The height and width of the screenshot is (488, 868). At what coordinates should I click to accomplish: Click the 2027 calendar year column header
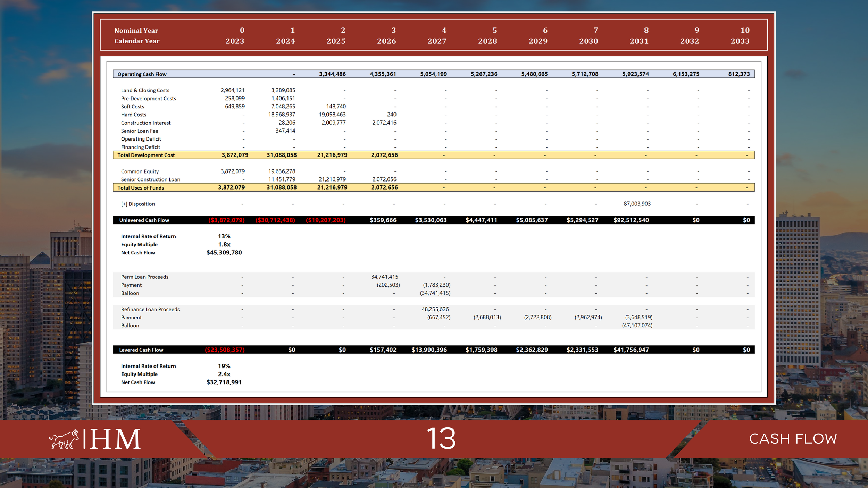[437, 41]
